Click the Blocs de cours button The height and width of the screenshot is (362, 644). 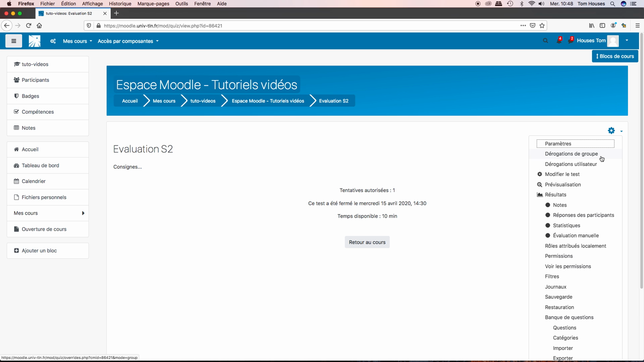615,56
